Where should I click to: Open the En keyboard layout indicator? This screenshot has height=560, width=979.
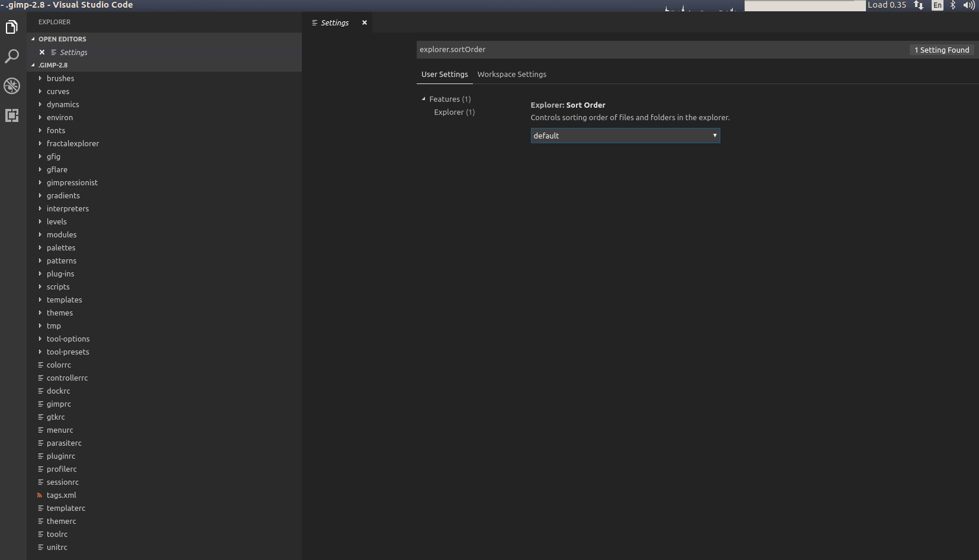click(938, 5)
